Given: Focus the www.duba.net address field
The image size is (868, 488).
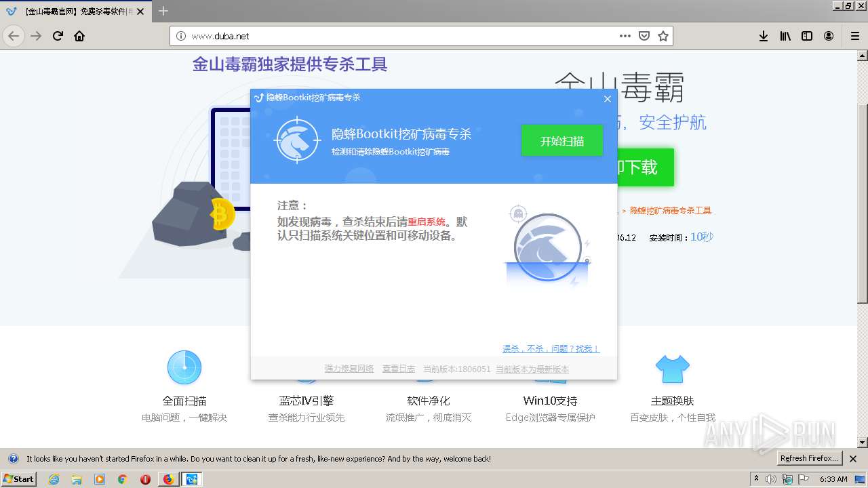Looking at the screenshot, I should click(400, 36).
